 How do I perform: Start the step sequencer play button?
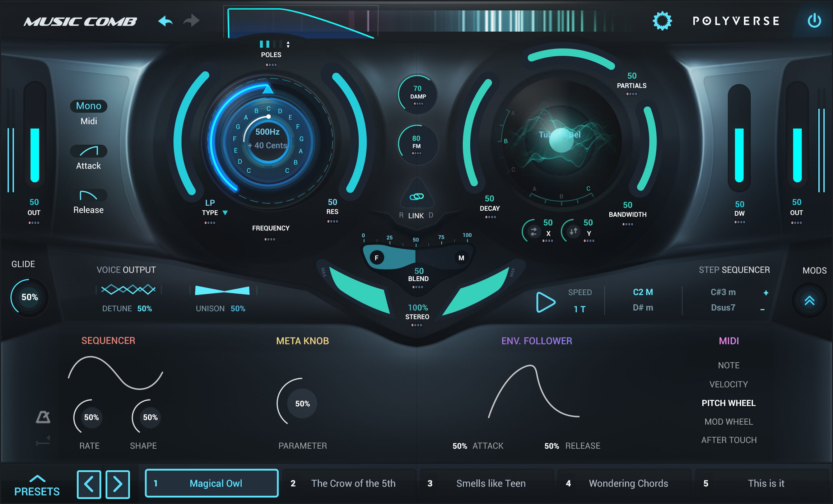545,302
